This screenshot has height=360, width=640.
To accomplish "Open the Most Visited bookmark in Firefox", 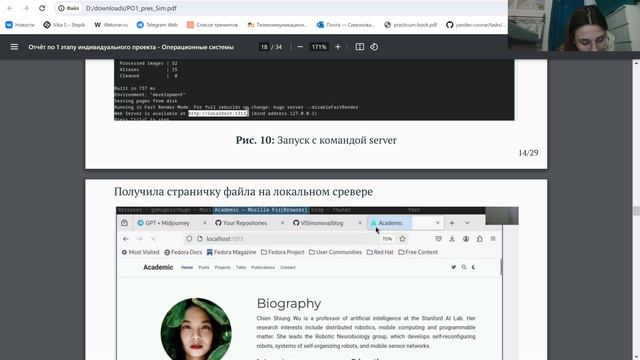I will click(x=140, y=252).
